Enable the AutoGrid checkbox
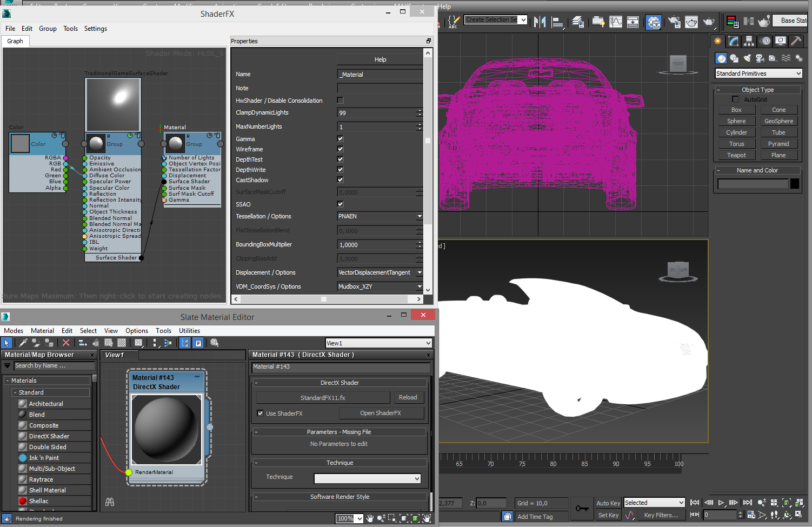 point(735,99)
